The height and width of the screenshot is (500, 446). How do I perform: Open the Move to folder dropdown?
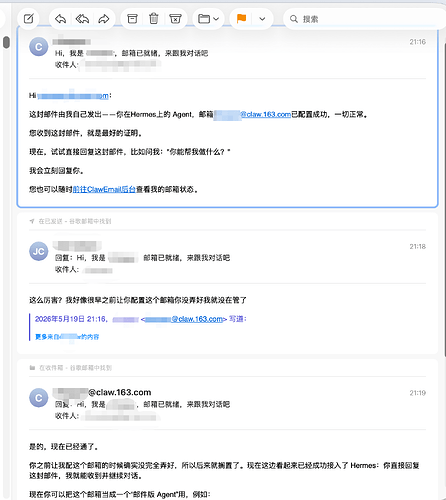pyautogui.click(x=208, y=19)
